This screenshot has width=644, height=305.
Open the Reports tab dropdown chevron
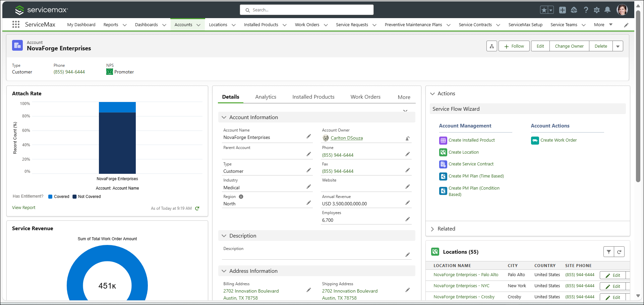pyautogui.click(x=125, y=25)
